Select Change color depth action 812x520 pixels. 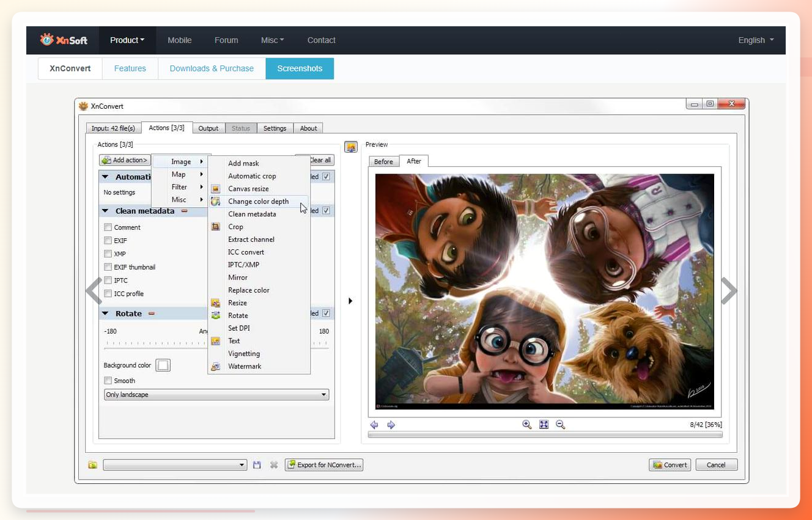tap(258, 202)
